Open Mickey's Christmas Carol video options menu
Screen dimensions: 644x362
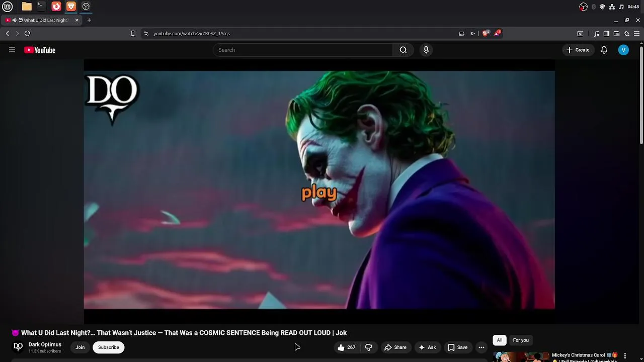(625, 355)
